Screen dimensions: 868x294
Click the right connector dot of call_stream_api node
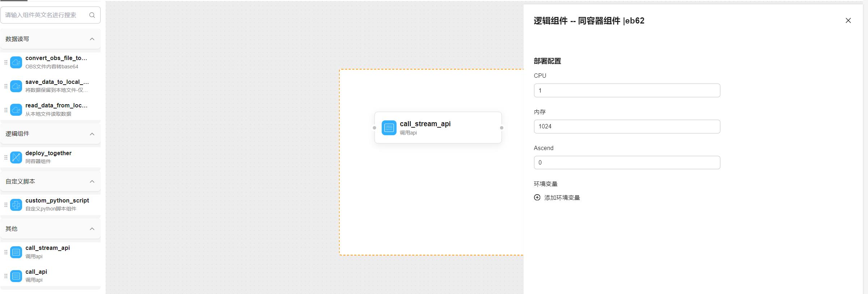501,128
